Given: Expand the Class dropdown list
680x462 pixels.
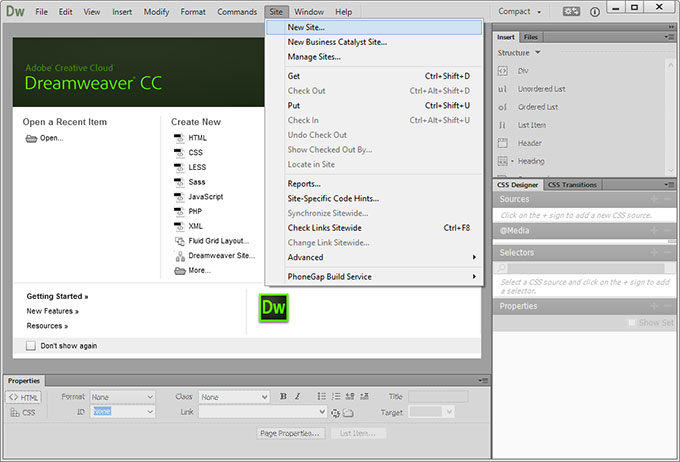Looking at the screenshot, I should pyautogui.click(x=234, y=397).
